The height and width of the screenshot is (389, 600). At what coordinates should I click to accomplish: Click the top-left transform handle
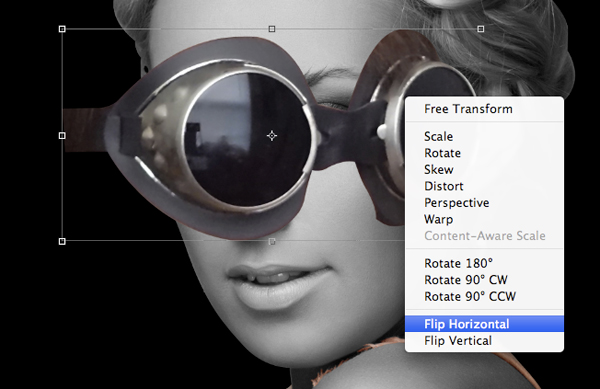(62, 29)
